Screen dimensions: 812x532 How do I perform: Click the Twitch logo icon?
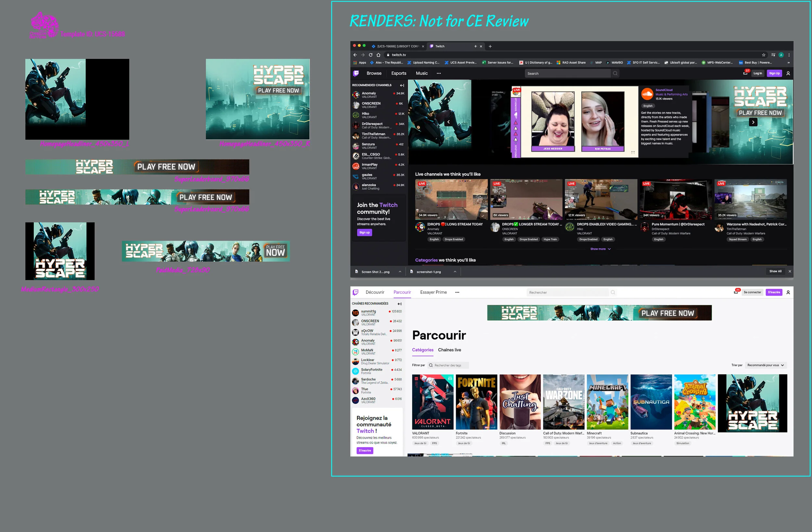356,73
